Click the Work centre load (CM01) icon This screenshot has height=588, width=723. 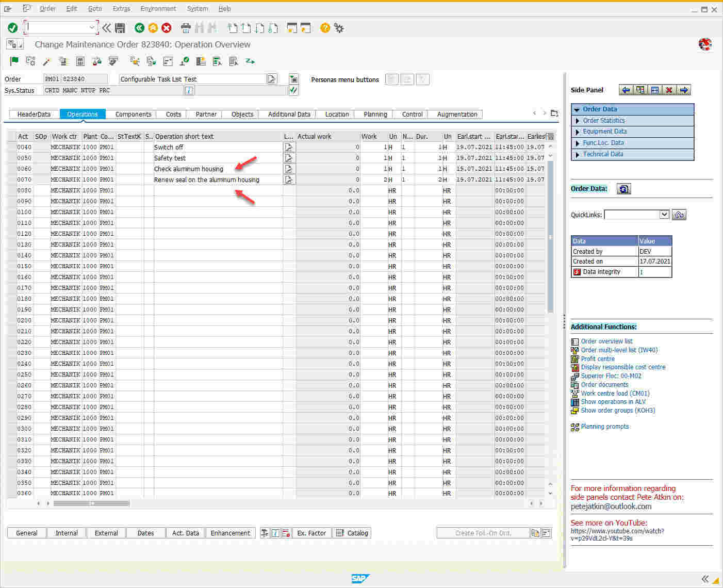575,393
